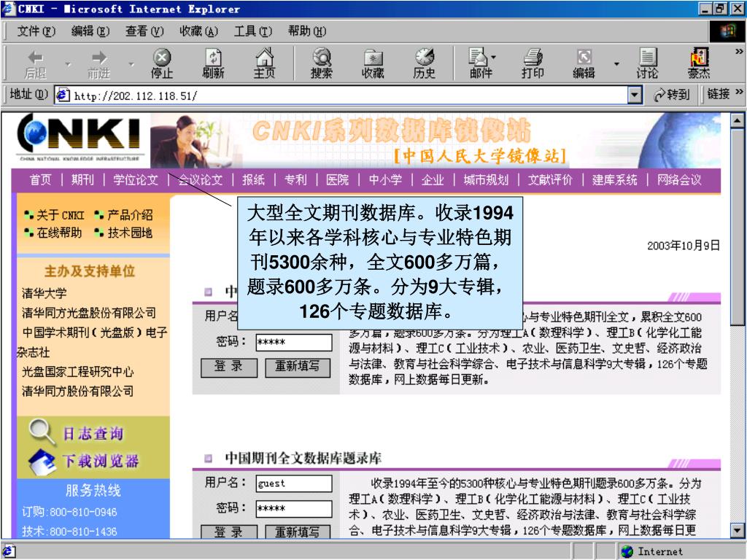Viewport: 747px width, 560px height.
Task: Open the 收藏 favorites toolbar icon
Action: (373, 64)
